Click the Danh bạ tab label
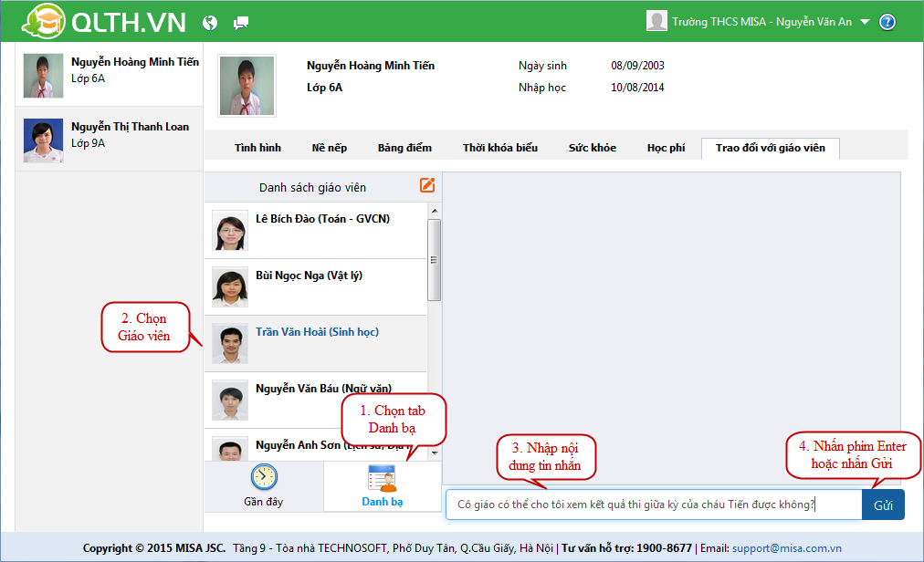Screen dimensions: 924x562 pyautogui.click(x=382, y=502)
